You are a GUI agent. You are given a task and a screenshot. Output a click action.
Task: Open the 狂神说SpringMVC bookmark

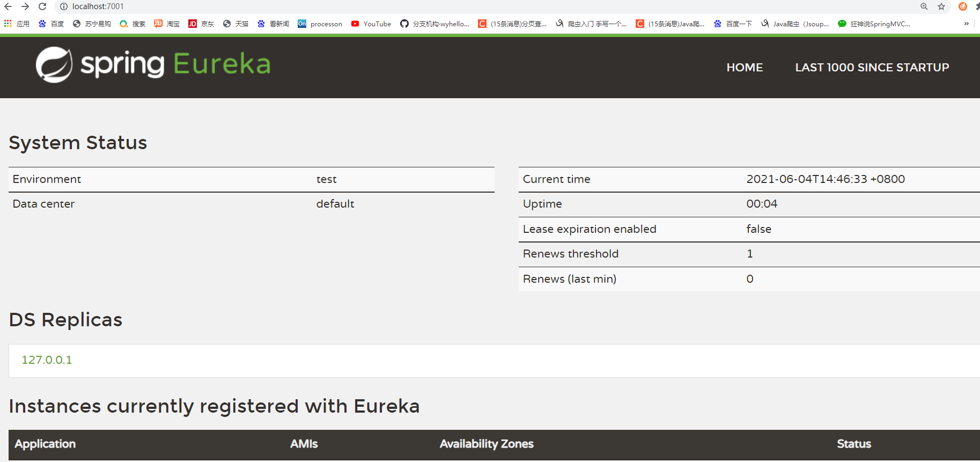(874, 24)
